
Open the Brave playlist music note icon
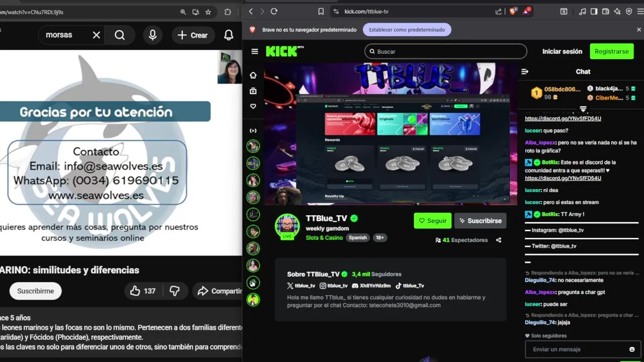[583, 11]
